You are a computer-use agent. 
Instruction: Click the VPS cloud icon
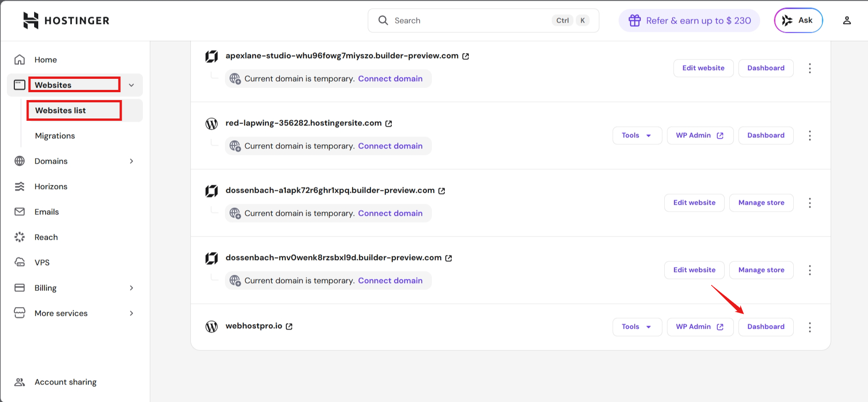click(x=19, y=262)
